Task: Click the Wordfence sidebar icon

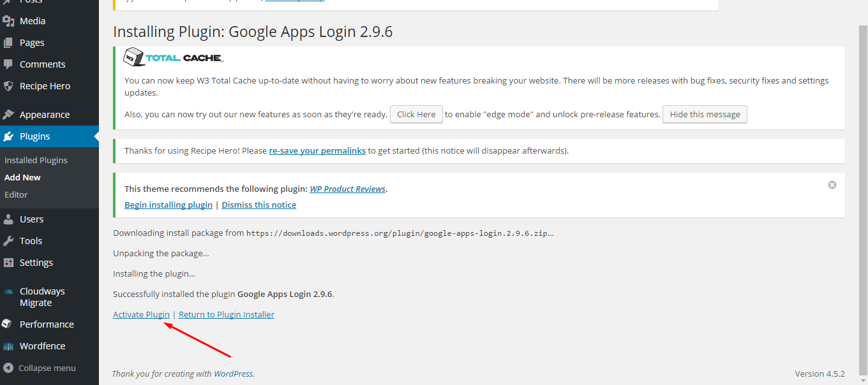Action: [8, 346]
